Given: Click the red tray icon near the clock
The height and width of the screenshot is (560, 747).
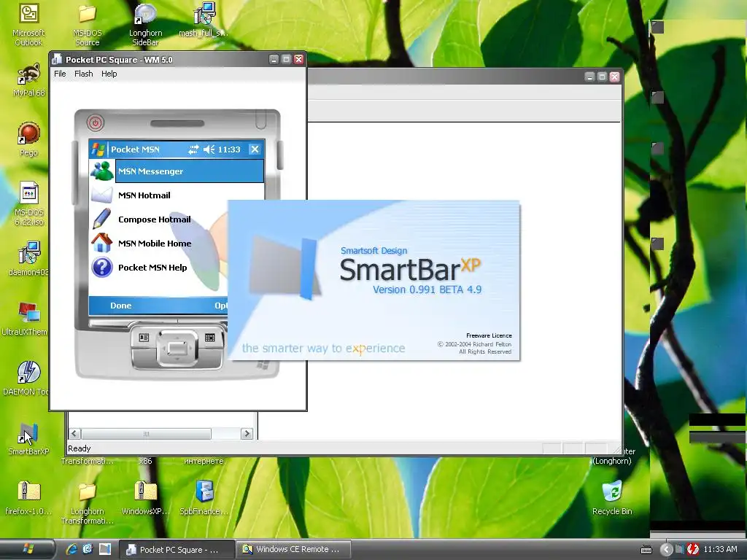Looking at the screenshot, I should click(x=693, y=550).
